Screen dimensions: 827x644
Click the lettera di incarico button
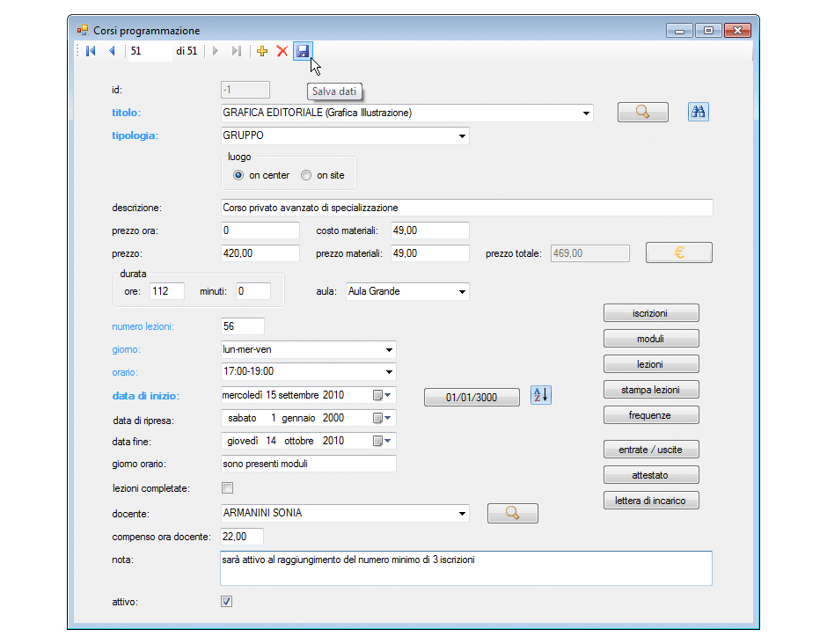[651, 501]
